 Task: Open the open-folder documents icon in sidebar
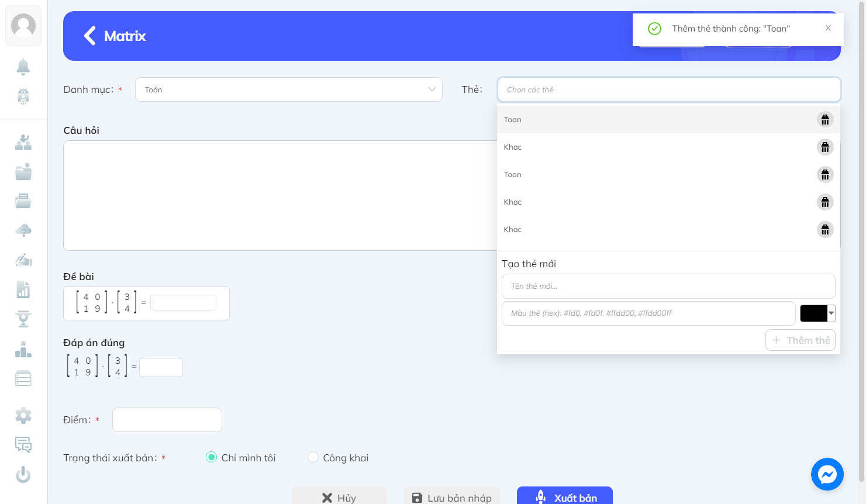pyautogui.click(x=23, y=201)
